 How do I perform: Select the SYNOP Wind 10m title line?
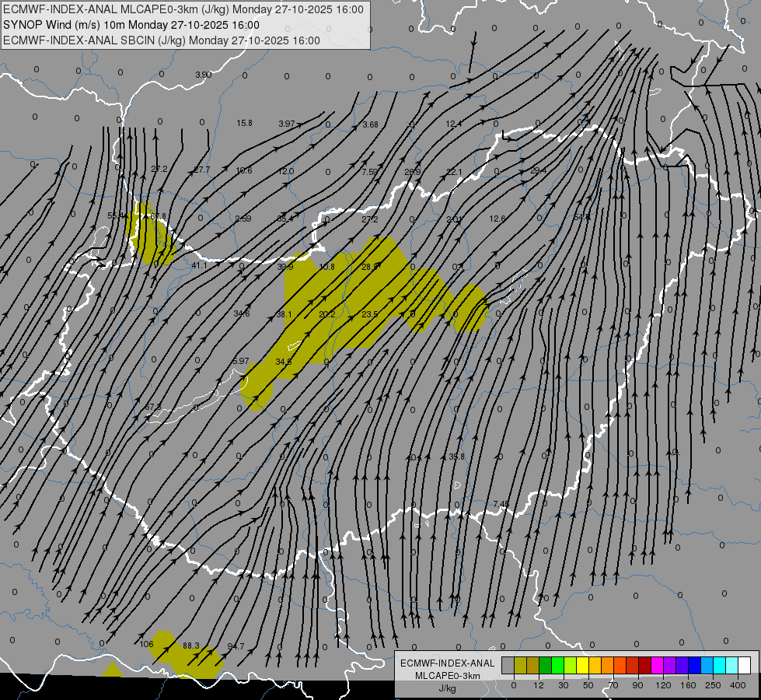tap(131, 25)
